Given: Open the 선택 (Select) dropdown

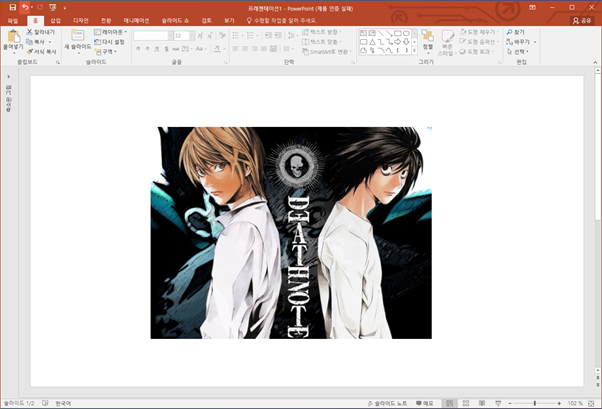Looking at the screenshot, I should 518,51.
